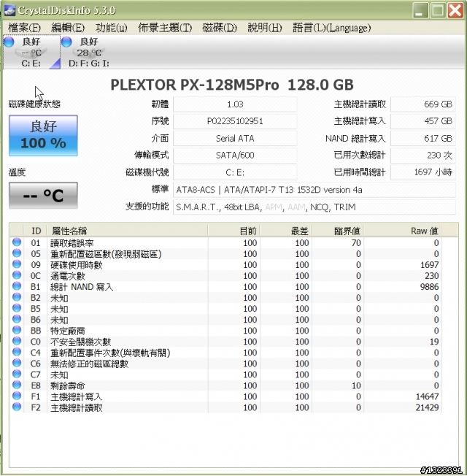Maximize the CrystalDiskInfo window
Screen dimensions: 467x476
coord(438,11)
